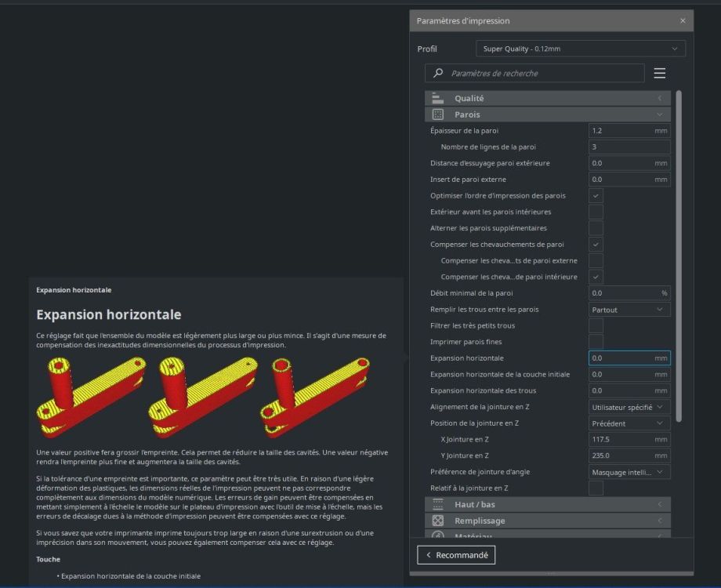Expand the Remplissage section

(548, 521)
